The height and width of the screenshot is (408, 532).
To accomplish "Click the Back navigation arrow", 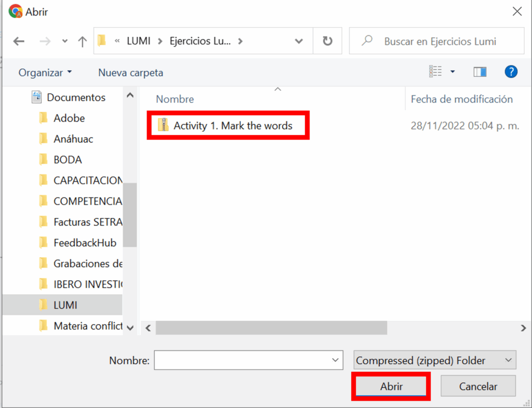I will (x=19, y=42).
